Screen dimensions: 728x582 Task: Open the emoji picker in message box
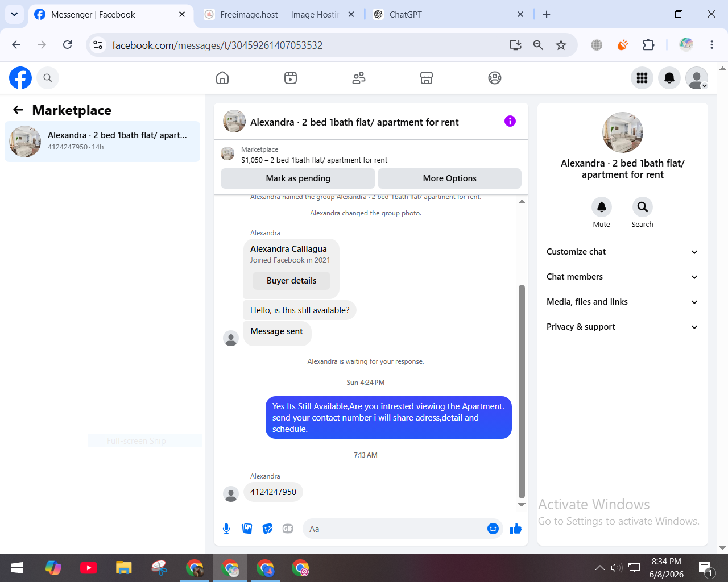point(493,529)
